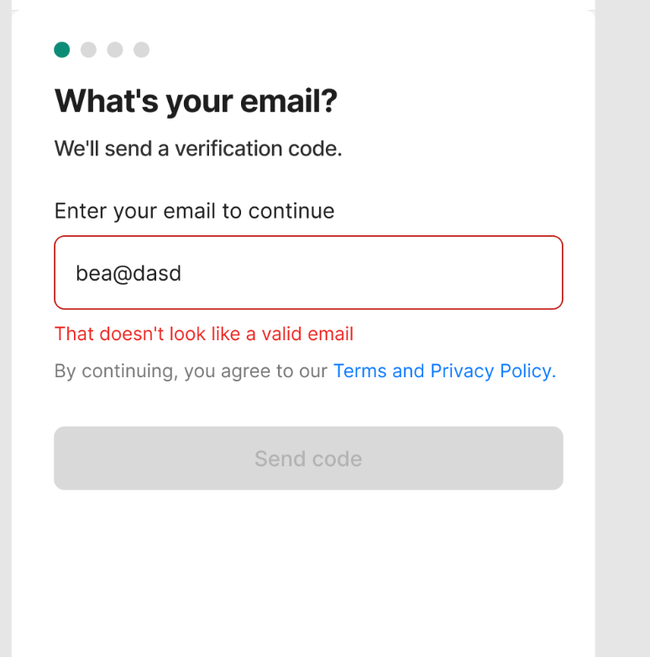Click the gray backdrop right of the card

coord(623,328)
